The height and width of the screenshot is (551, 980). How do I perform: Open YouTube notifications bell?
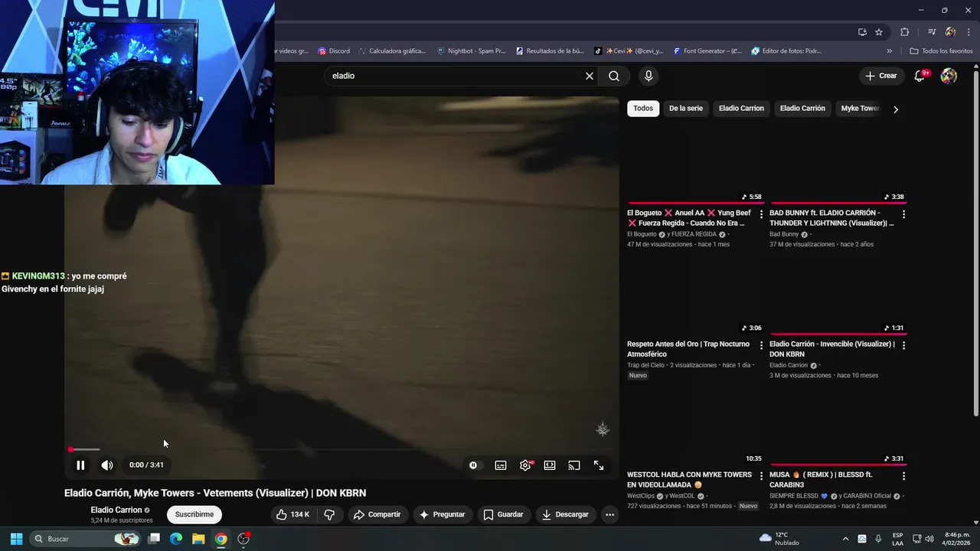pos(920,76)
